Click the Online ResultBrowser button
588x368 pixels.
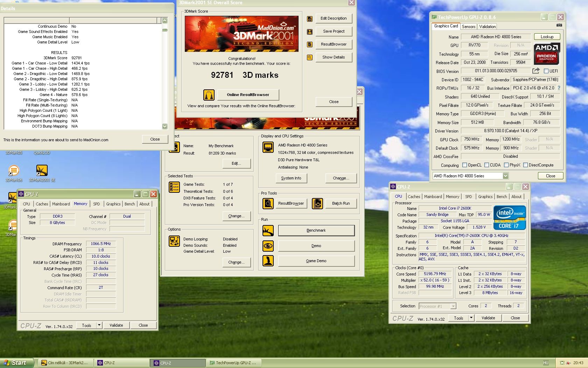pyautogui.click(x=248, y=95)
